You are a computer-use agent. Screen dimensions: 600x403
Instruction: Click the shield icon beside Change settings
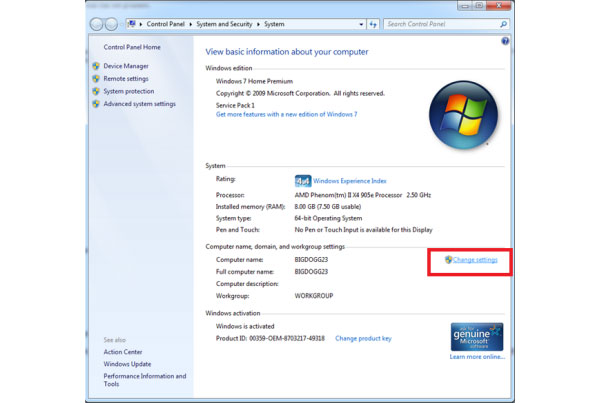pos(448,259)
